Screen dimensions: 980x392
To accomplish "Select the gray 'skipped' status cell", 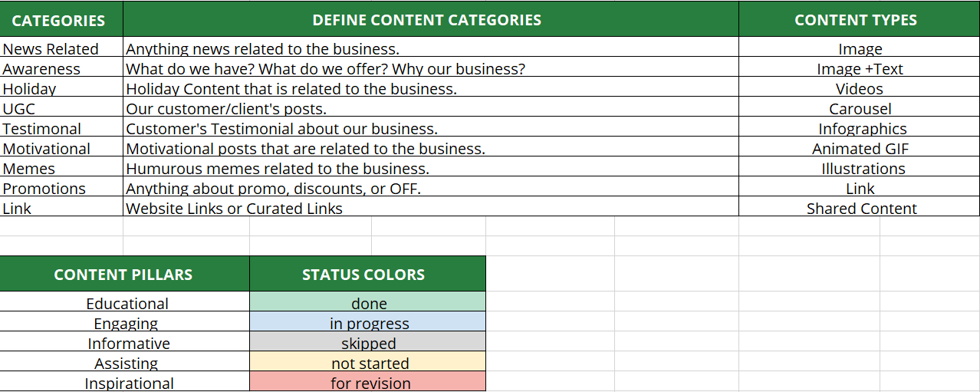I will [x=368, y=342].
